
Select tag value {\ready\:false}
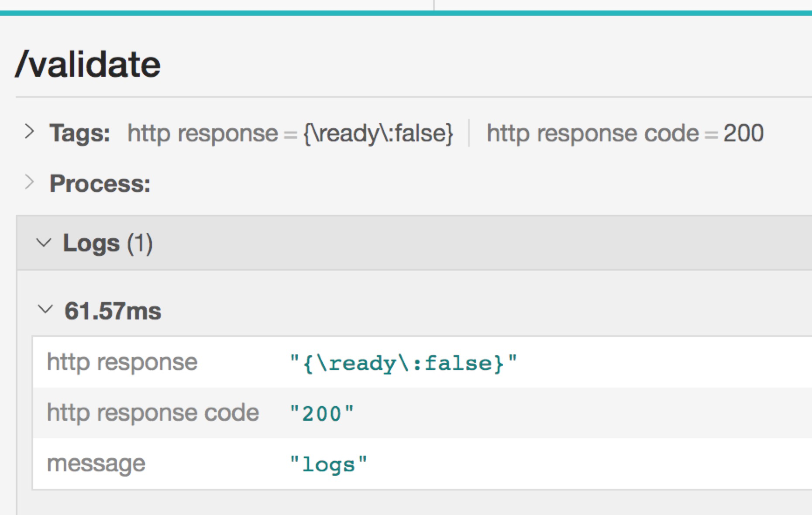[x=378, y=133]
